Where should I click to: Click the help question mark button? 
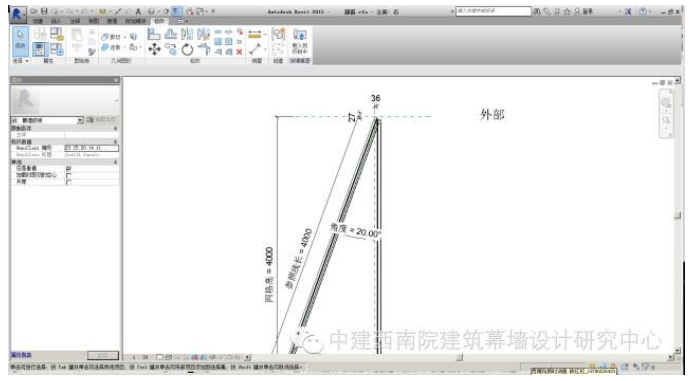pyautogui.click(x=643, y=12)
